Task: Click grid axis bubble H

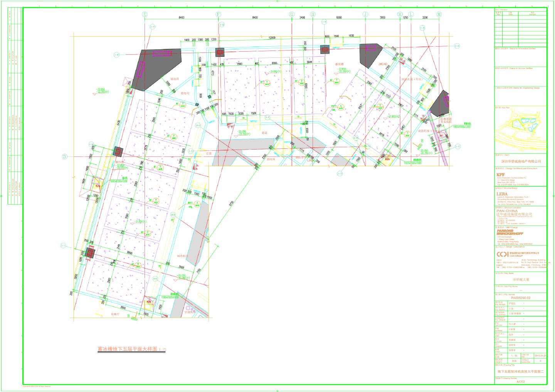Action: tap(313, 14)
